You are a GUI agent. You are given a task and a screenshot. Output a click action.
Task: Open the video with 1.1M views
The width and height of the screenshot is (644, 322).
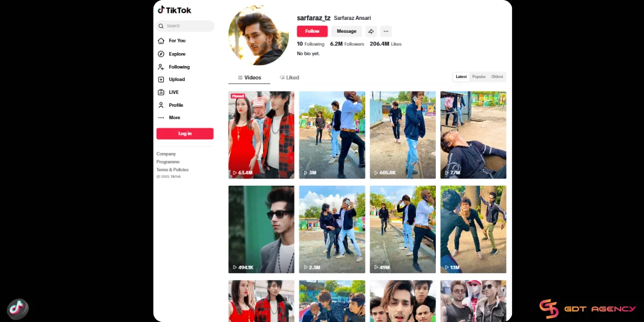[x=473, y=229]
